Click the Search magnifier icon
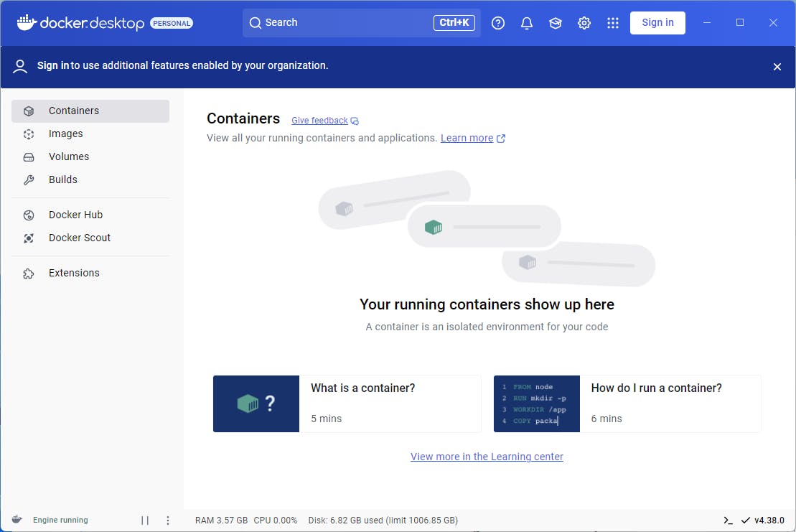Viewport: 796px width, 532px height. point(256,23)
